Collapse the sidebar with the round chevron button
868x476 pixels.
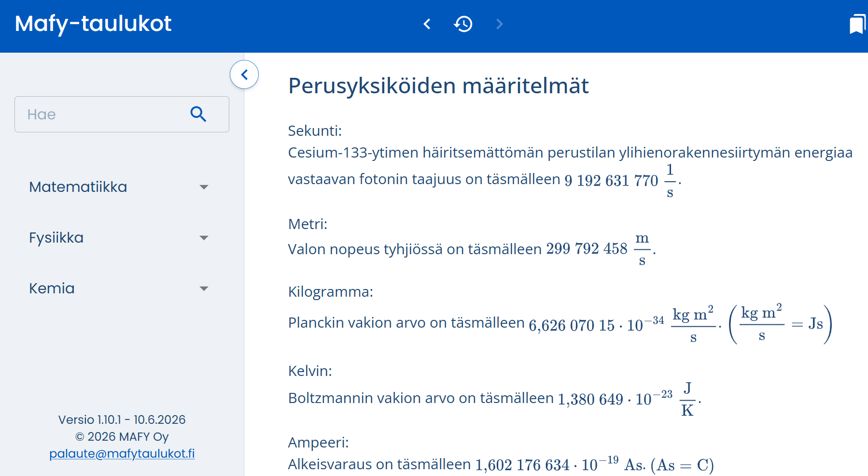(244, 74)
